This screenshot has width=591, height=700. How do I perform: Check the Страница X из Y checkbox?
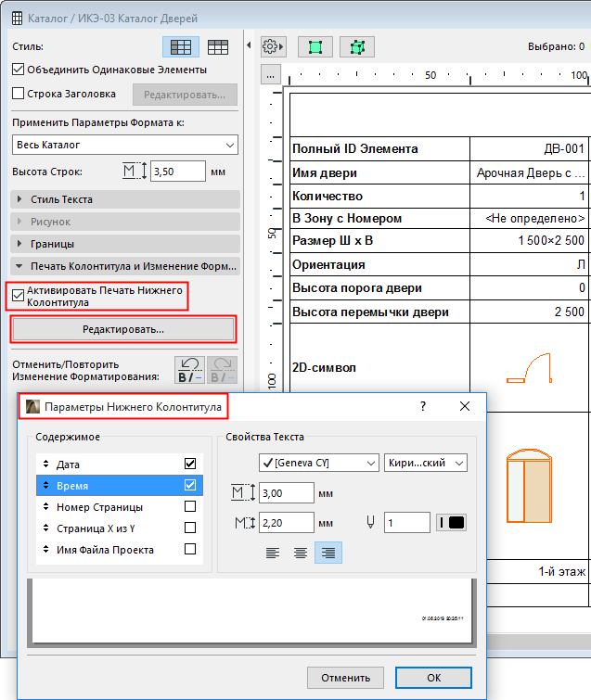coord(190,528)
